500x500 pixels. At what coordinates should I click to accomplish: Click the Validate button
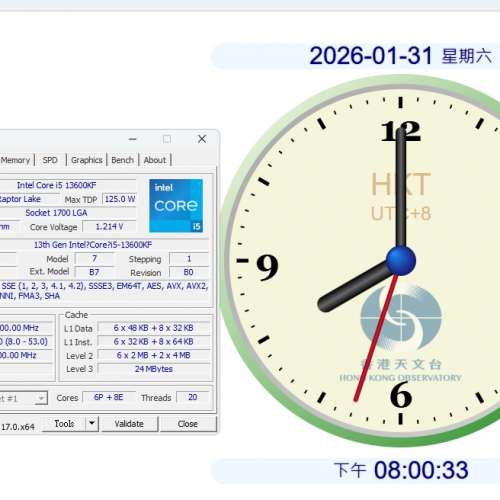(129, 424)
